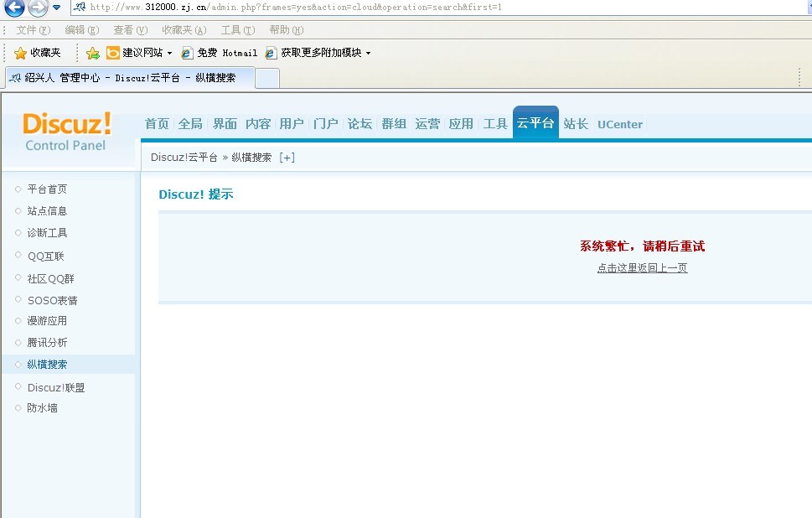Go to the 用户 admin tab
Screen dimensions: 812x518
coord(292,124)
